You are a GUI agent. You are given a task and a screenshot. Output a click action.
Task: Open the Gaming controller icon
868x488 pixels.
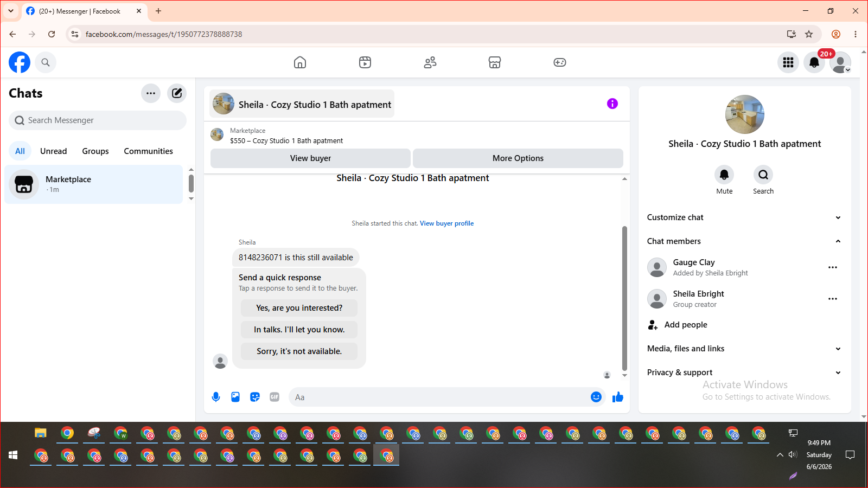click(x=560, y=62)
